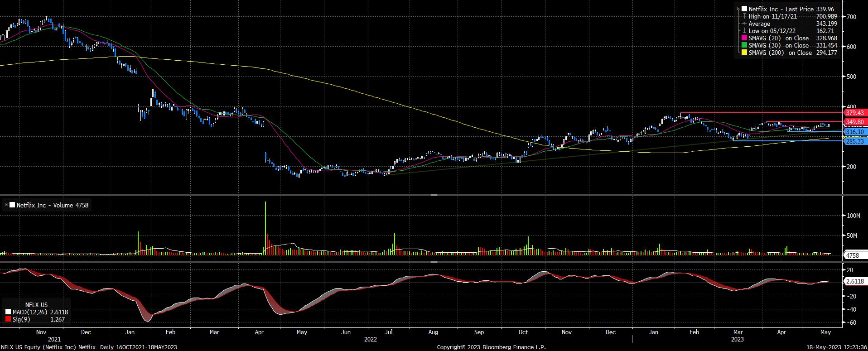868x351 pixels.
Task: Select 'Average' legend row text
Action: [759, 24]
